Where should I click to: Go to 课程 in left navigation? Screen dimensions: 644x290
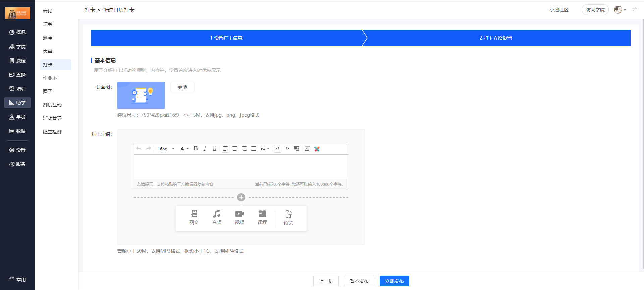coord(17,61)
